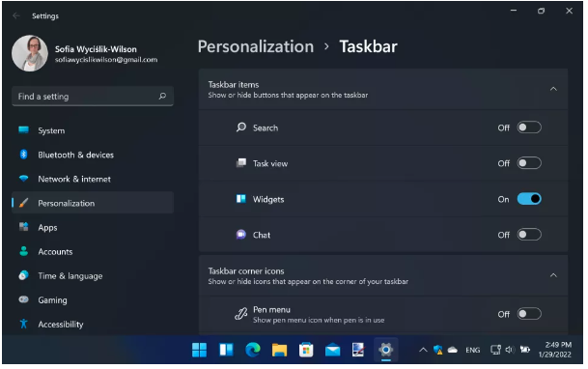588x369 pixels.
Task: Click the back arrow in Settings
Action: tap(16, 15)
